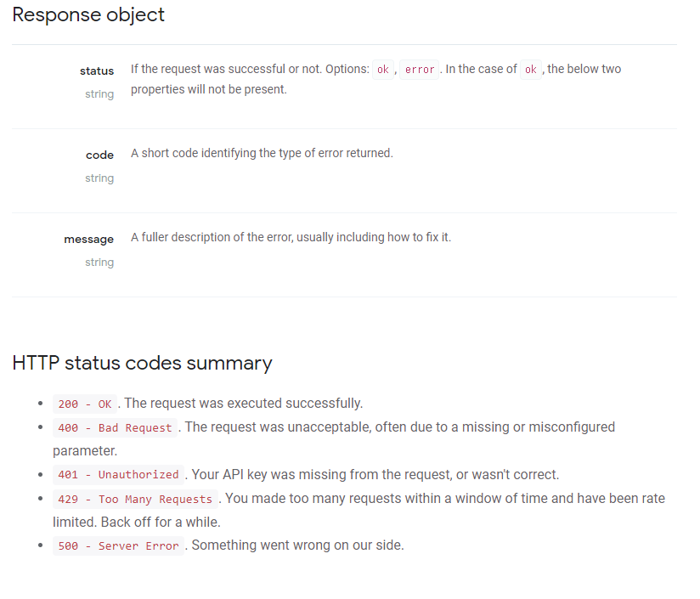This screenshot has width=700, height=599.
Task: Click the "string" type under code
Action: tap(99, 178)
